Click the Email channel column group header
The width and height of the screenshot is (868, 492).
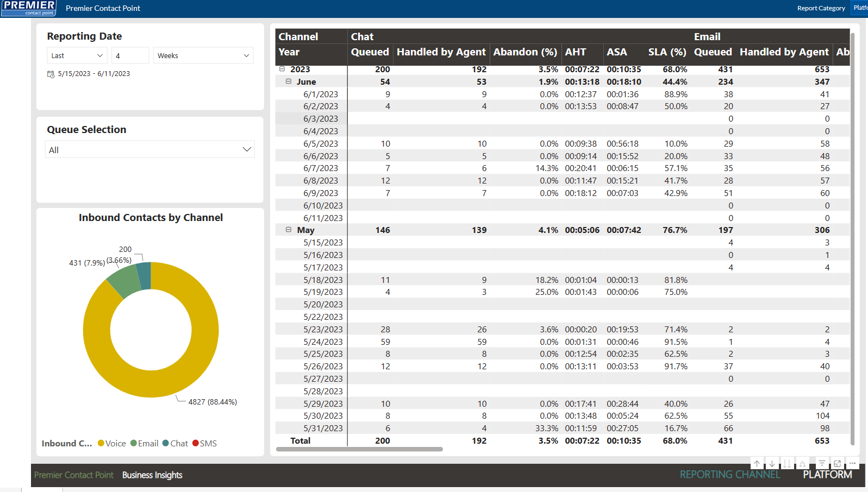point(707,36)
